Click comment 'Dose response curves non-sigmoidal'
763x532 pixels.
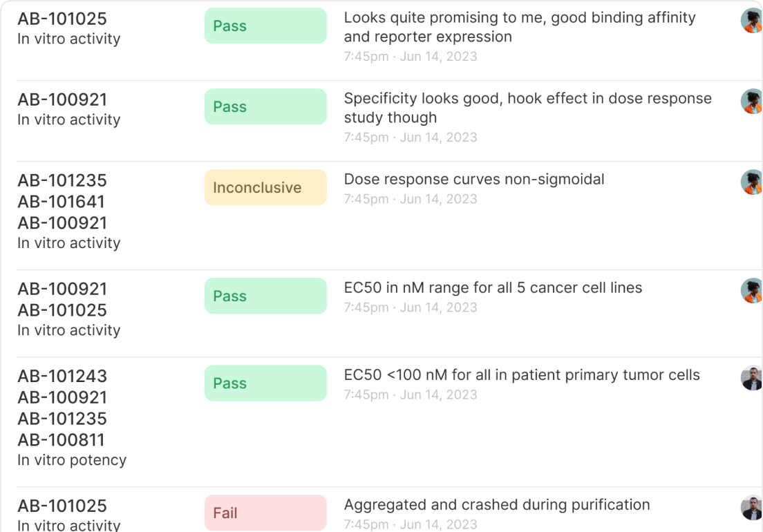(474, 180)
